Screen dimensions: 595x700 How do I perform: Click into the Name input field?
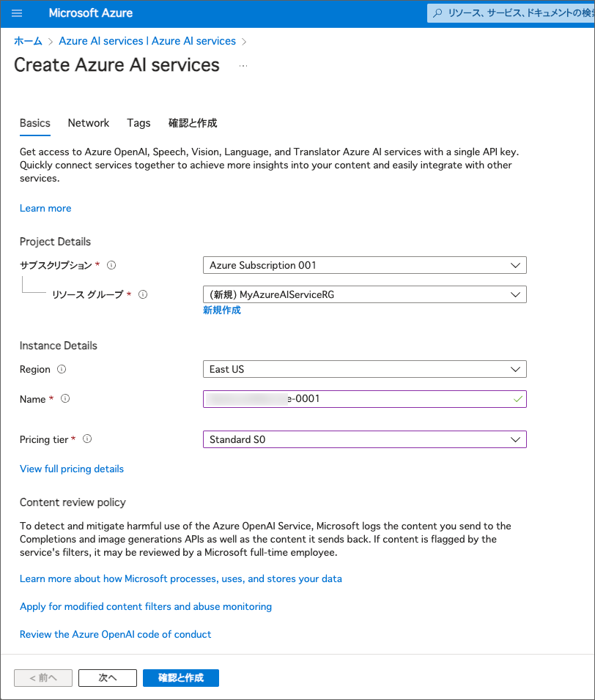tap(364, 399)
